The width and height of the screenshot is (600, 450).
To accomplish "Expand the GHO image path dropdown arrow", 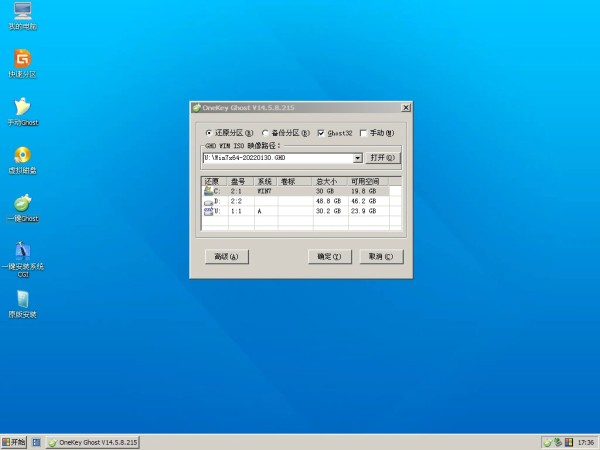I will click(x=357, y=158).
